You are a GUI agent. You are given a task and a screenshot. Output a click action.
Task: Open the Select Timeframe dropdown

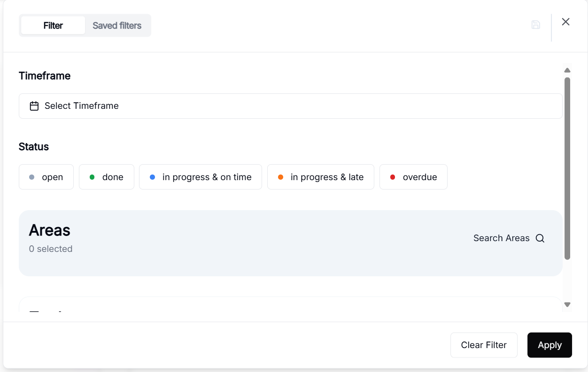[x=290, y=106]
